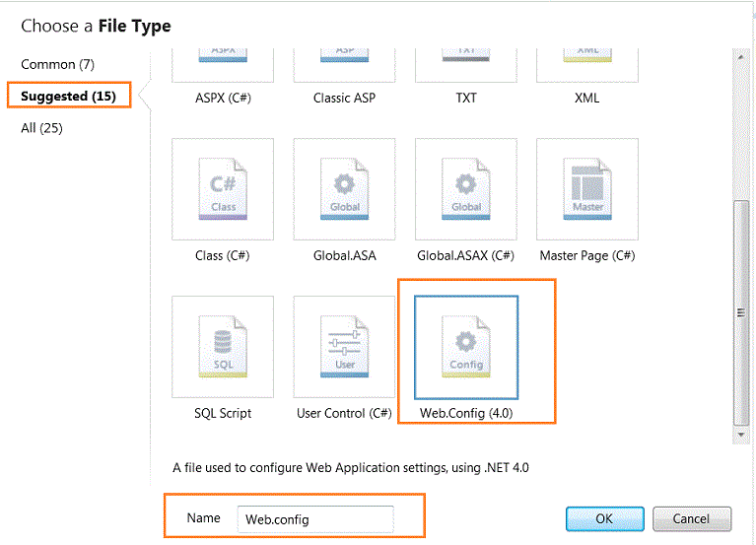Open the Common (7) category
Screen dimensions: 756x545
(x=57, y=64)
